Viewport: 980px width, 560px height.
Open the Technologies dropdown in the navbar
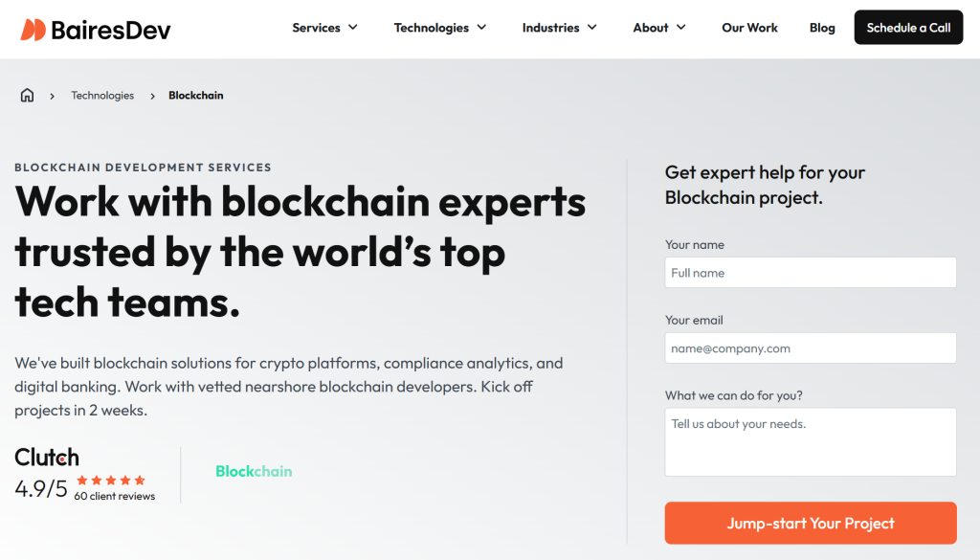click(x=439, y=28)
